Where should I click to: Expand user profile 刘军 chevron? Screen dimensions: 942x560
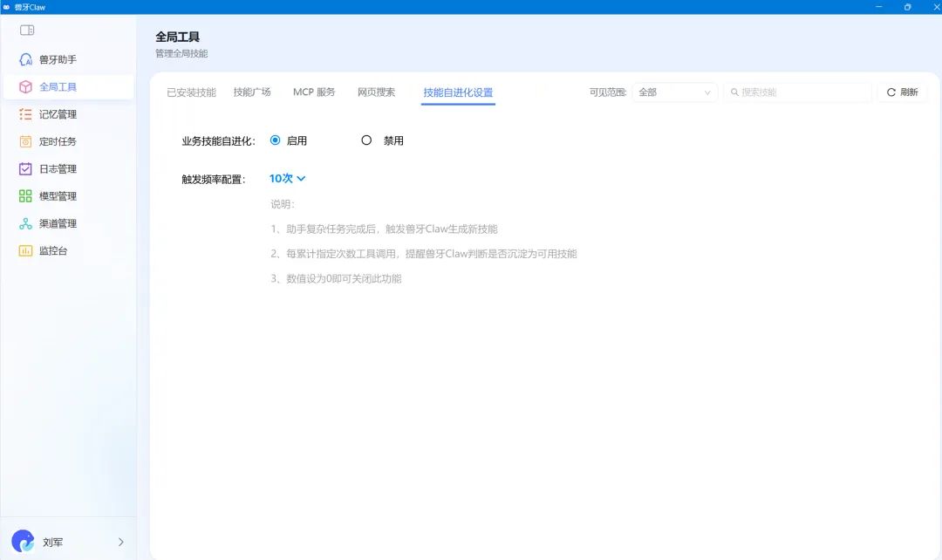click(120, 542)
